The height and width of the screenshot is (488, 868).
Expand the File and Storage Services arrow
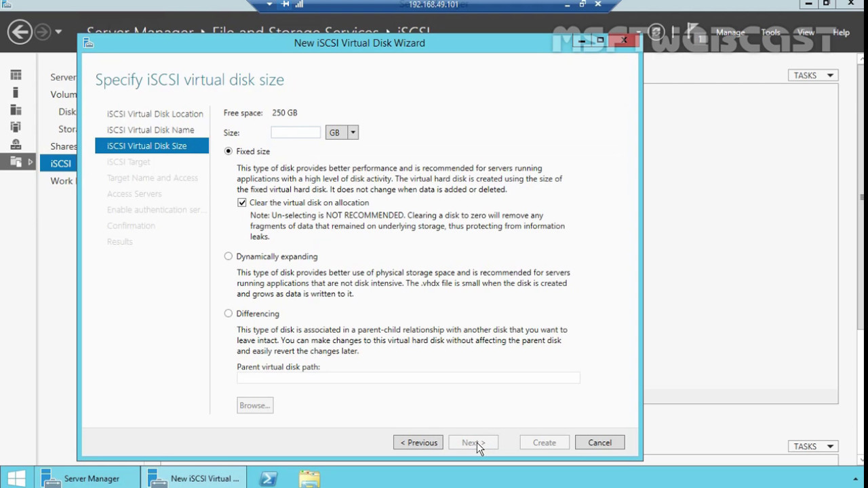tap(30, 162)
